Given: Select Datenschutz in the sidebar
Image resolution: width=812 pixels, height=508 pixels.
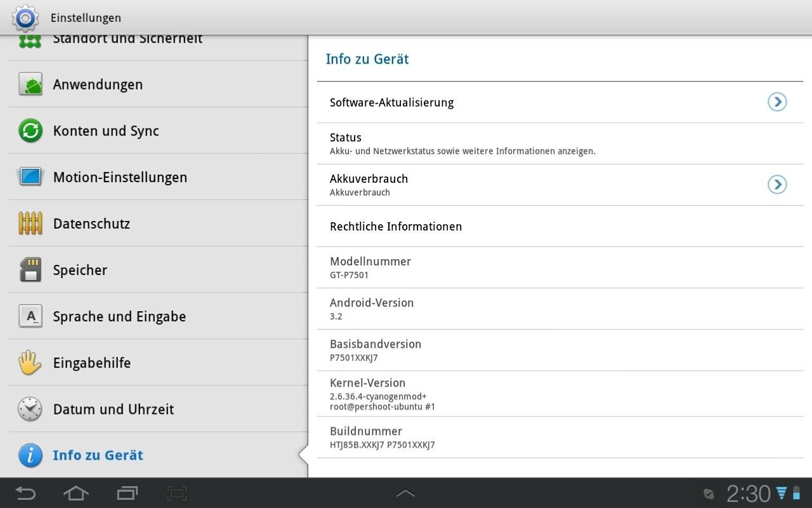Looking at the screenshot, I should [x=159, y=224].
